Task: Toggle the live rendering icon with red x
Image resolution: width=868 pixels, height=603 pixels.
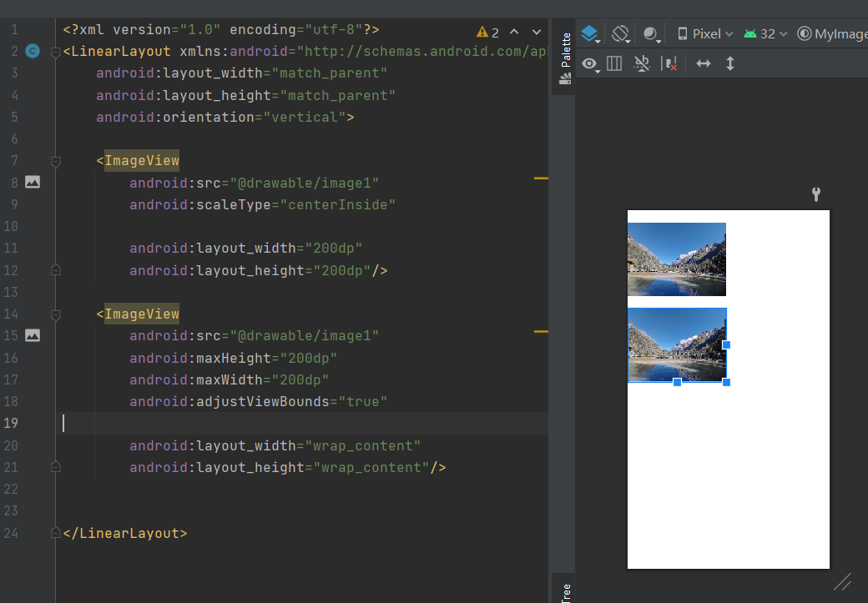Action: 670,64
